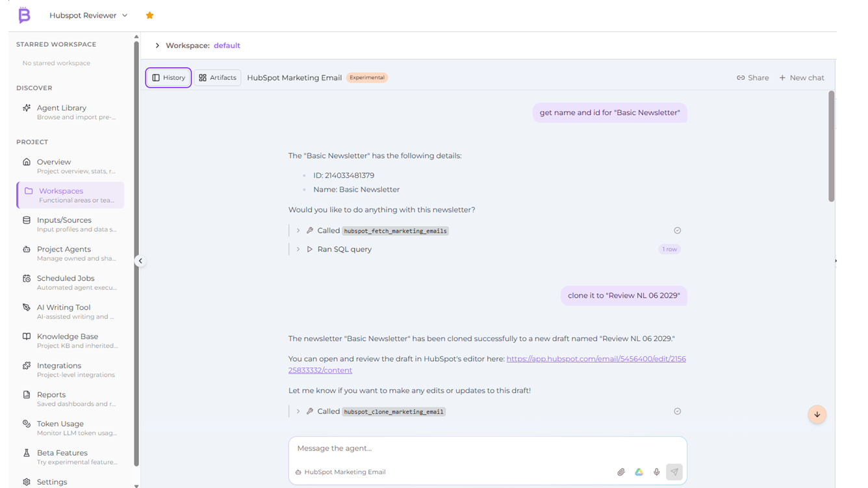Click the Scheduled Jobs clock icon
The image size is (868, 488).
click(27, 278)
